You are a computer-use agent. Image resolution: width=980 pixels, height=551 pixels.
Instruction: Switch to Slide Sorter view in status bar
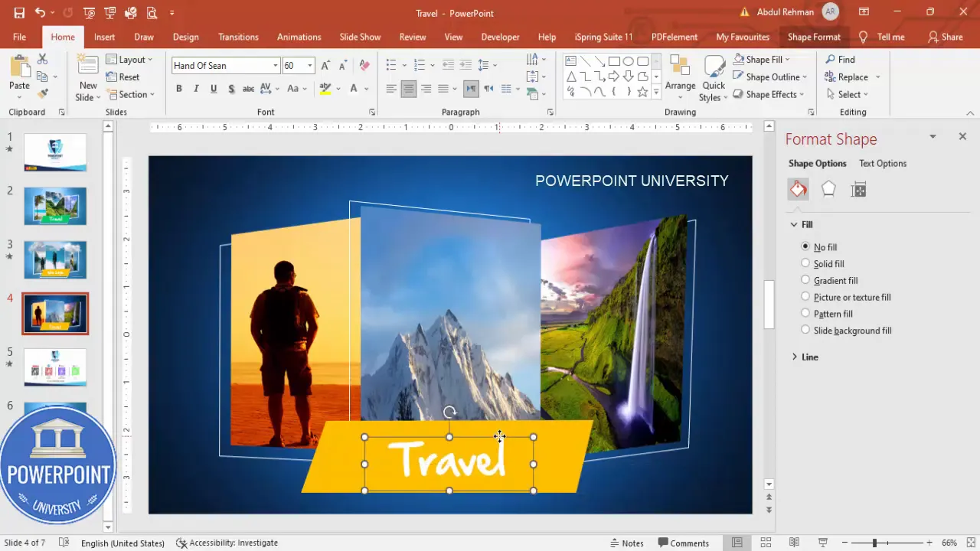(x=766, y=543)
